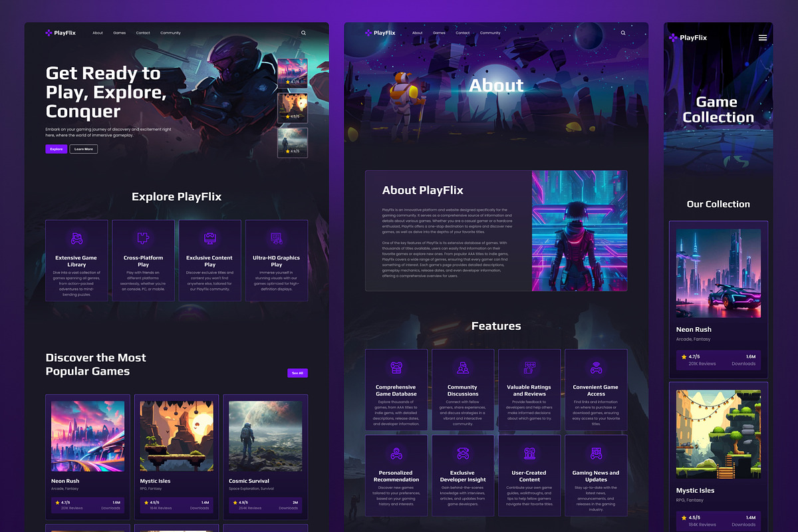Click the Personalized Recommendation icon

coord(396,454)
